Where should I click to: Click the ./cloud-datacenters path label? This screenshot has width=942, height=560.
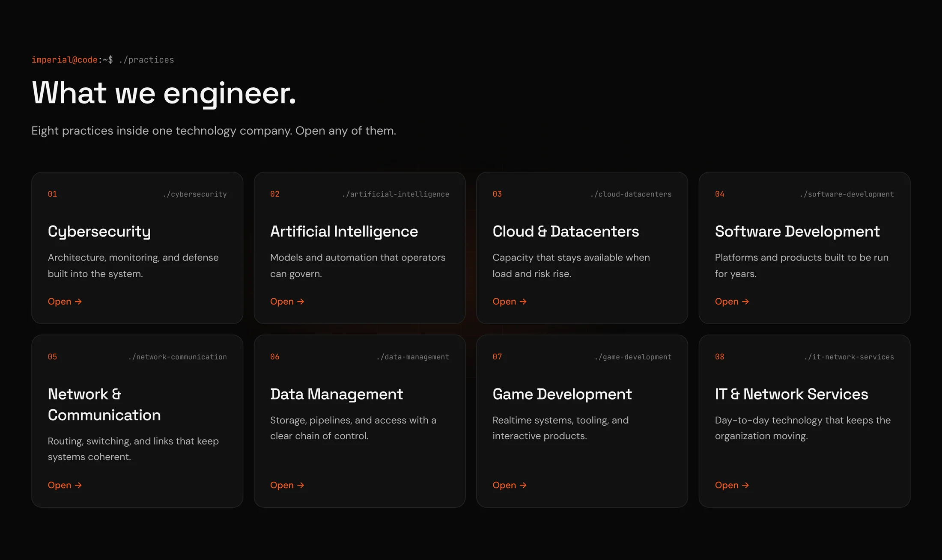point(631,194)
